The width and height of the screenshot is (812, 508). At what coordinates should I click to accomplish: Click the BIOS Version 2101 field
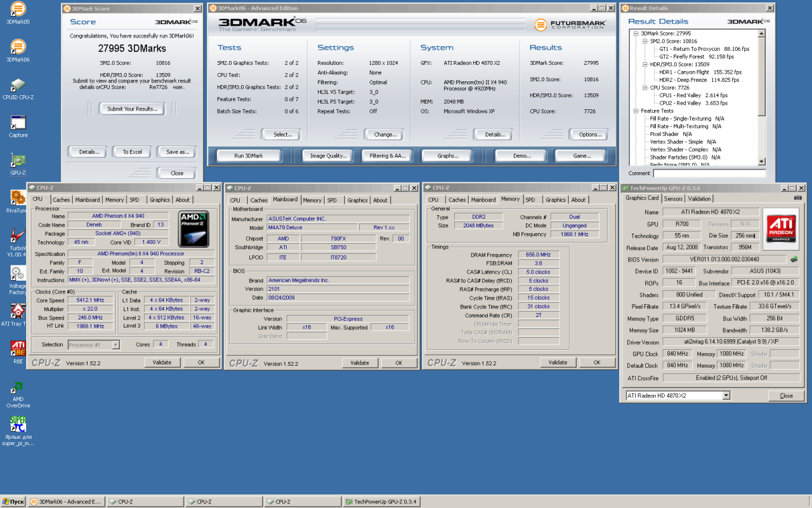(x=337, y=289)
